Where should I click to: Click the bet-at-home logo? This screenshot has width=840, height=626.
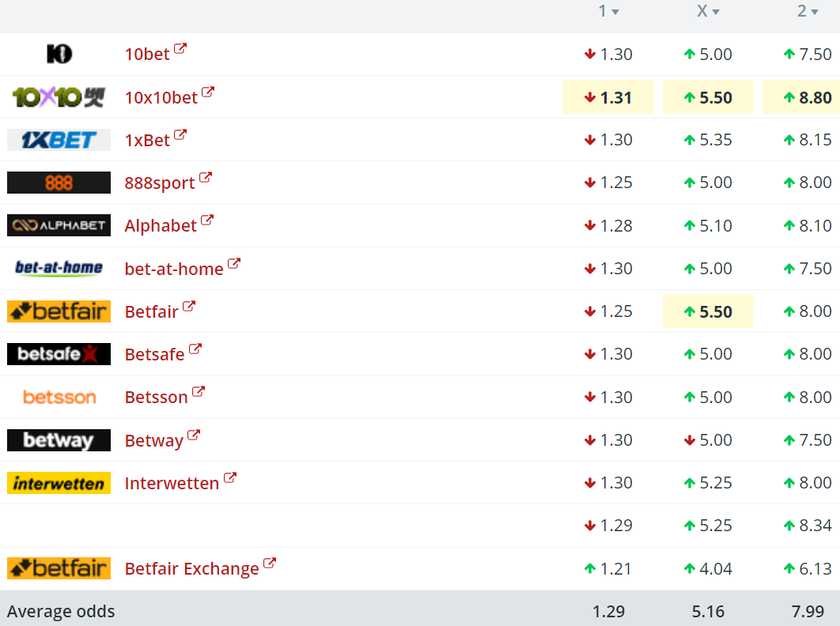tap(59, 268)
